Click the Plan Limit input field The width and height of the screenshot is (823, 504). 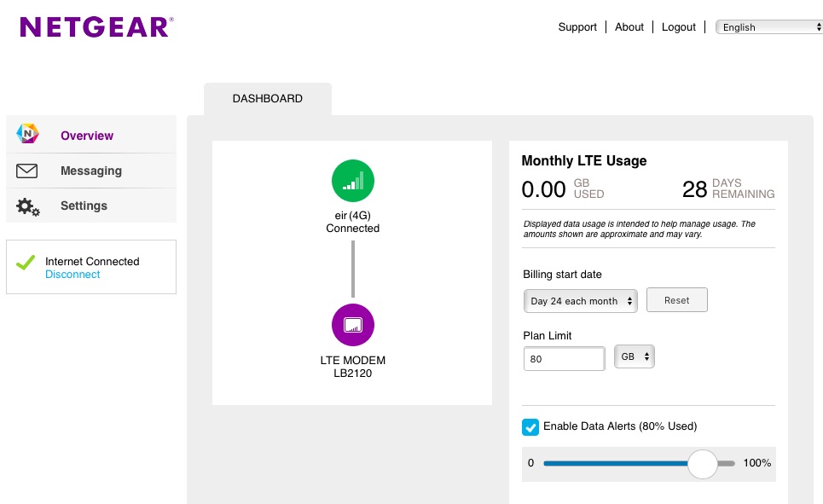(x=564, y=359)
